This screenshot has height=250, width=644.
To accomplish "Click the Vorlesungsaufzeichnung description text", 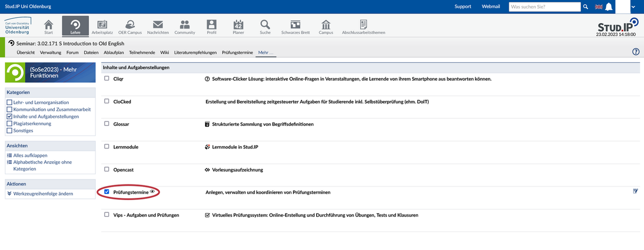I will [x=237, y=169].
